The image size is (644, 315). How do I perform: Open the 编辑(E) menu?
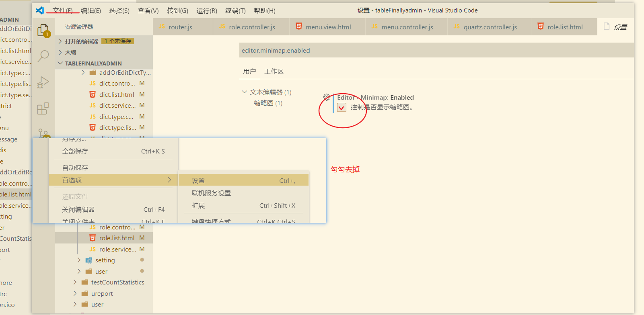click(x=91, y=10)
